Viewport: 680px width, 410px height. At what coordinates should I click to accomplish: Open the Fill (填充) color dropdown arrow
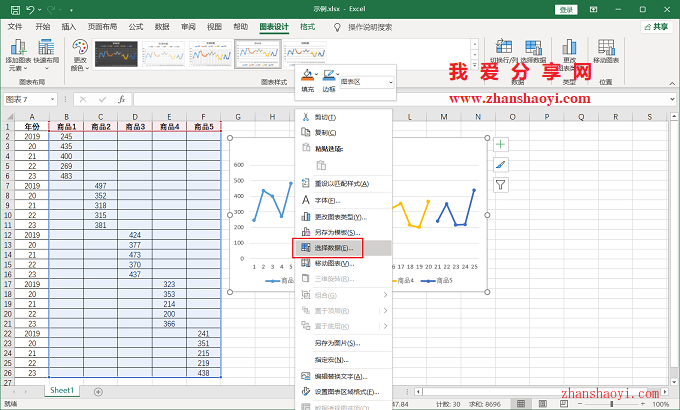coord(316,74)
